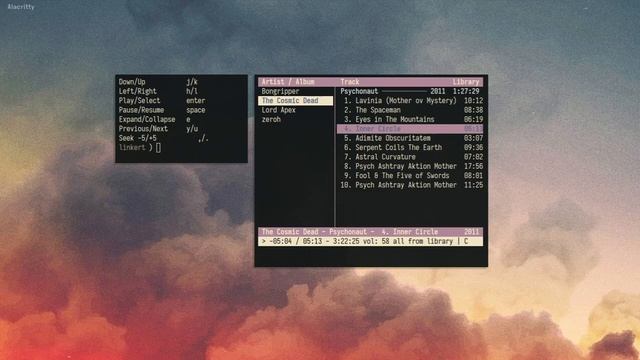
Task: Select track 9 Fool & The Five of Swords
Action: [x=410, y=176]
